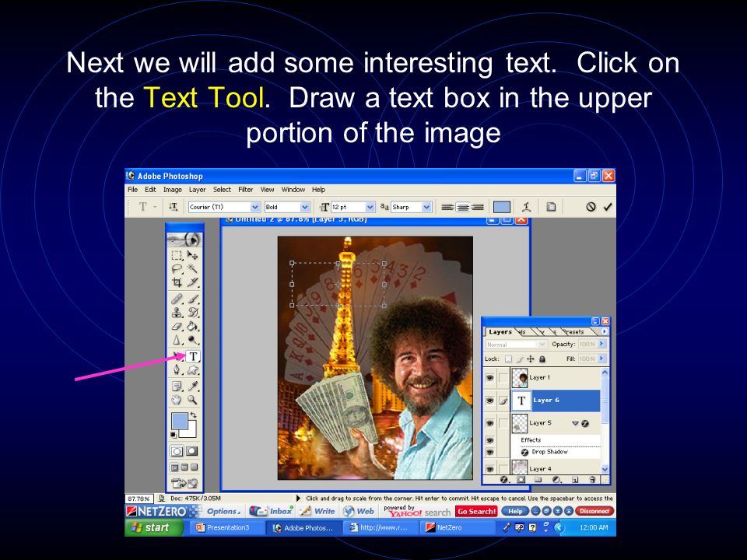The width and height of the screenshot is (747, 560).
Task: Open the Window menu
Action: click(293, 190)
